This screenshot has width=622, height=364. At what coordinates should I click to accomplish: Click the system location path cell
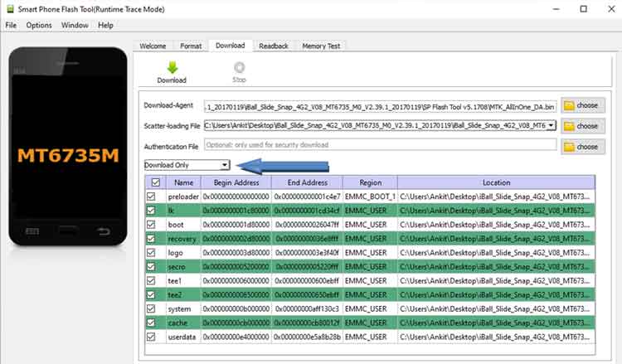pyautogui.click(x=496, y=308)
